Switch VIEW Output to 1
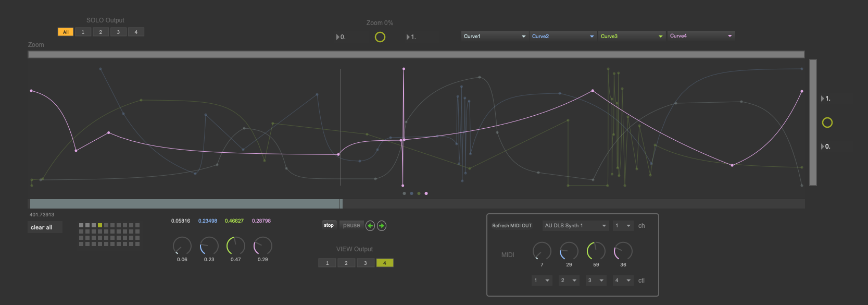The width and height of the screenshot is (868, 305). pyautogui.click(x=327, y=263)
